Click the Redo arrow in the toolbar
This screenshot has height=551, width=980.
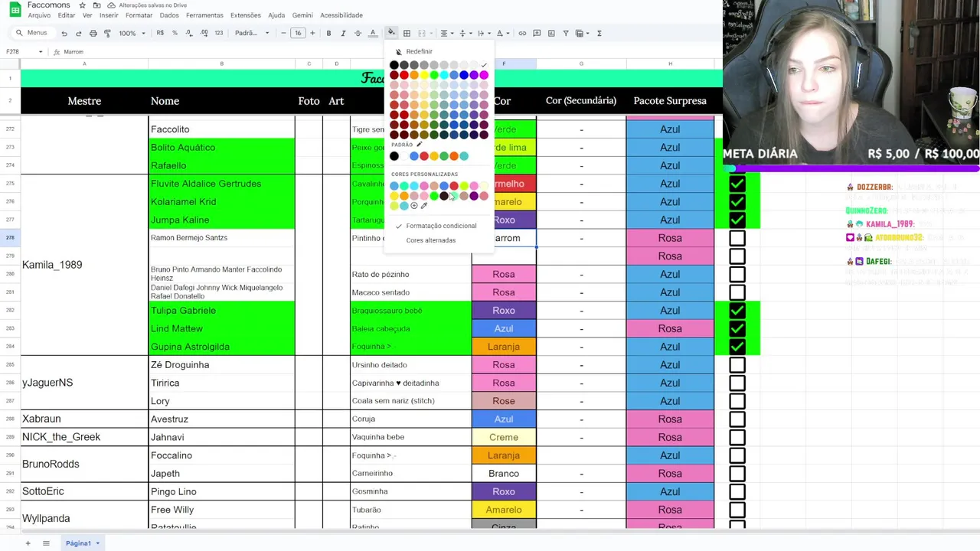point(78,33)
